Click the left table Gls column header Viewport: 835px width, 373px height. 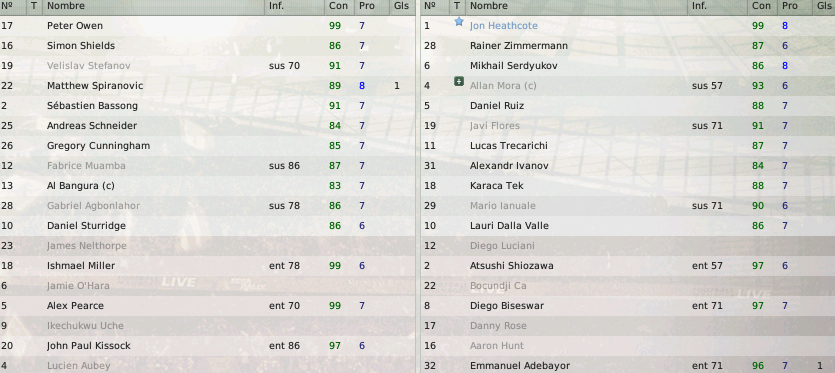point(402,6)
